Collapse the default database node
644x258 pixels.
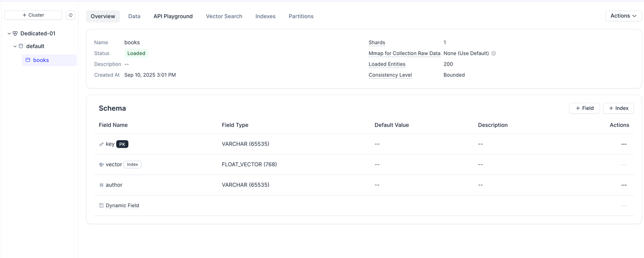point(15,46)
